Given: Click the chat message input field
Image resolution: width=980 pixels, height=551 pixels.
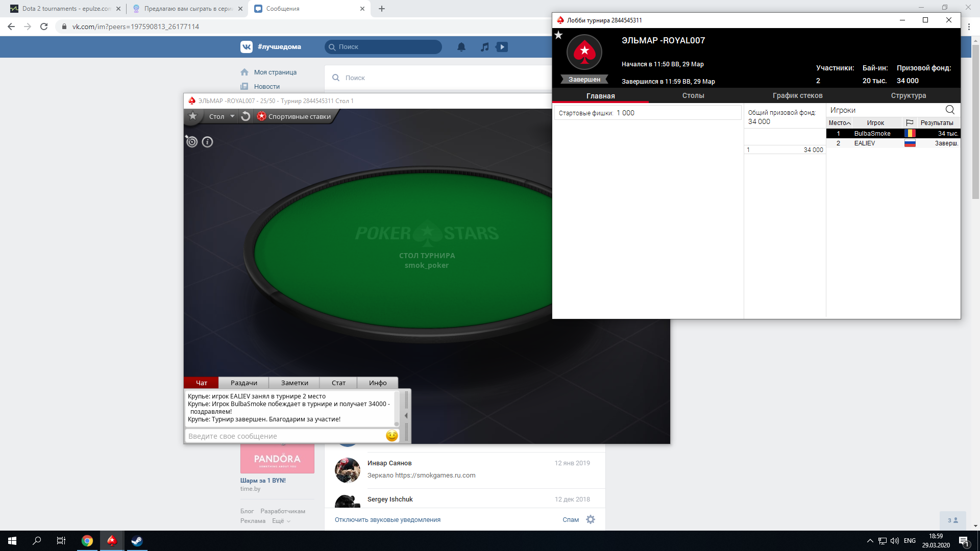Looking at the screenshot, I should tap(285, 436).
